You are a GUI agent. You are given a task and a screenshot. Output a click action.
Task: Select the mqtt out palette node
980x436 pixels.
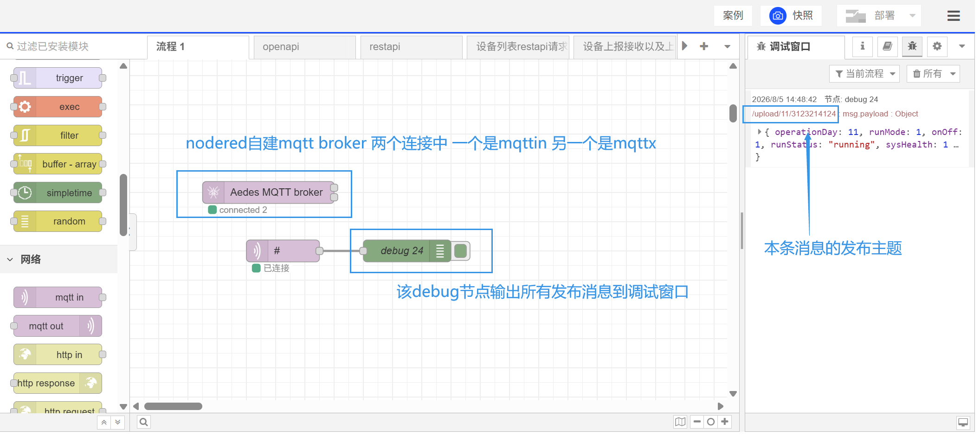click(58, 326)
